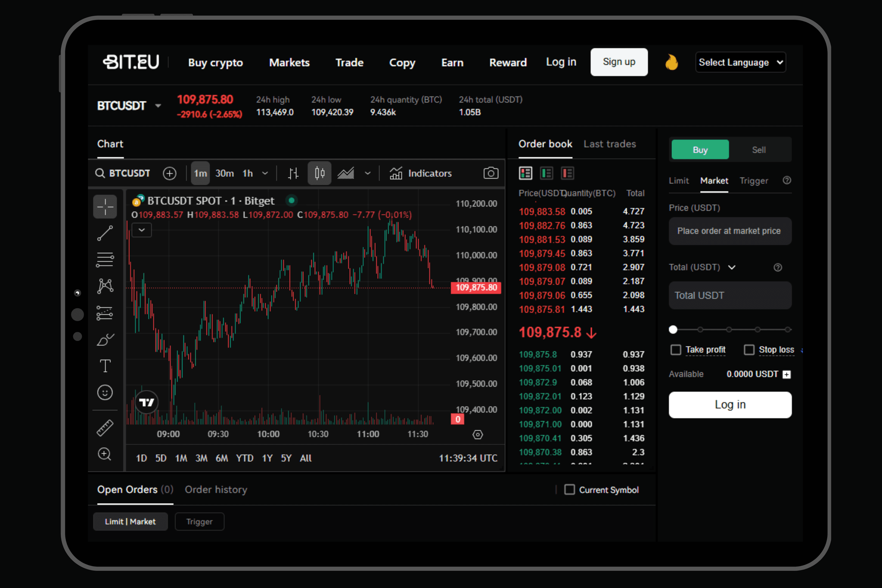Viewport: 882px width, 588px height.
Task: Click the candlestick chart type icon
Action: coord(320,173)
